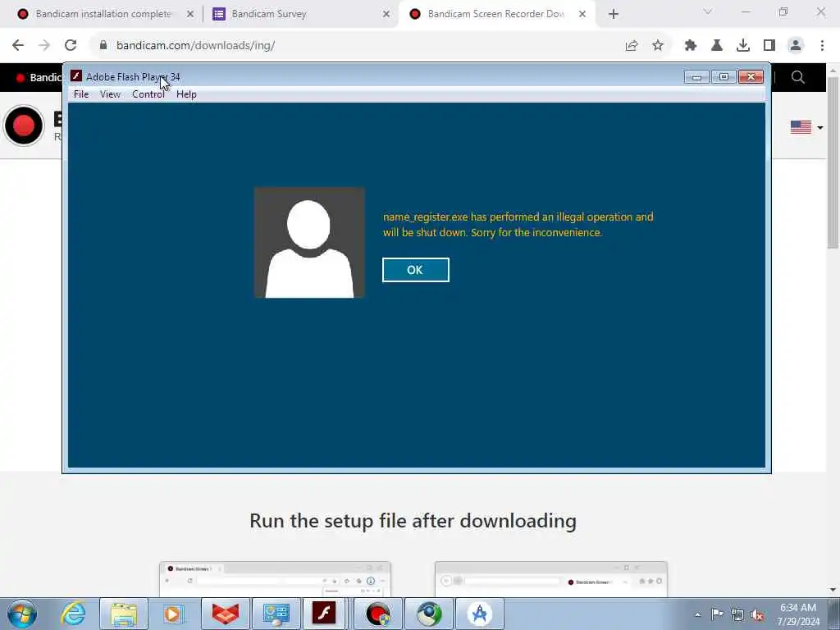Close the Bandicam Screen Recorder Download tab
The height and width of the screenshot is (630, 840).
[x=582, y=14]
